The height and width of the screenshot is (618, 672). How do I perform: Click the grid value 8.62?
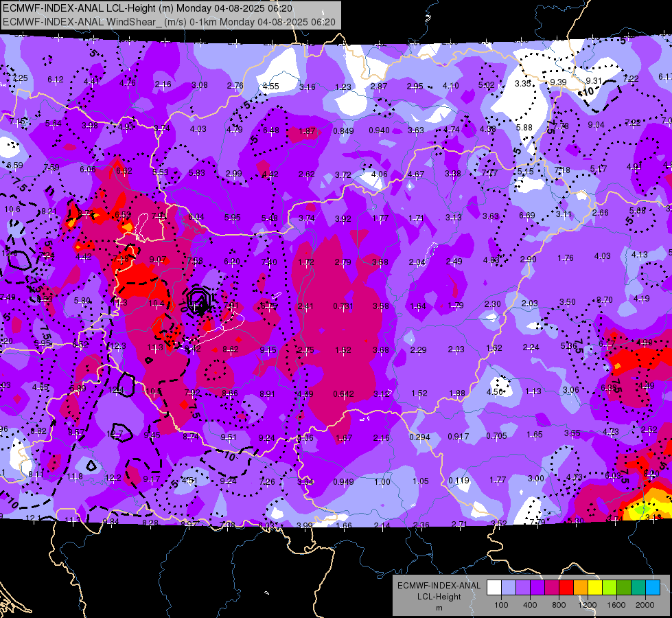tap(231, 349)
